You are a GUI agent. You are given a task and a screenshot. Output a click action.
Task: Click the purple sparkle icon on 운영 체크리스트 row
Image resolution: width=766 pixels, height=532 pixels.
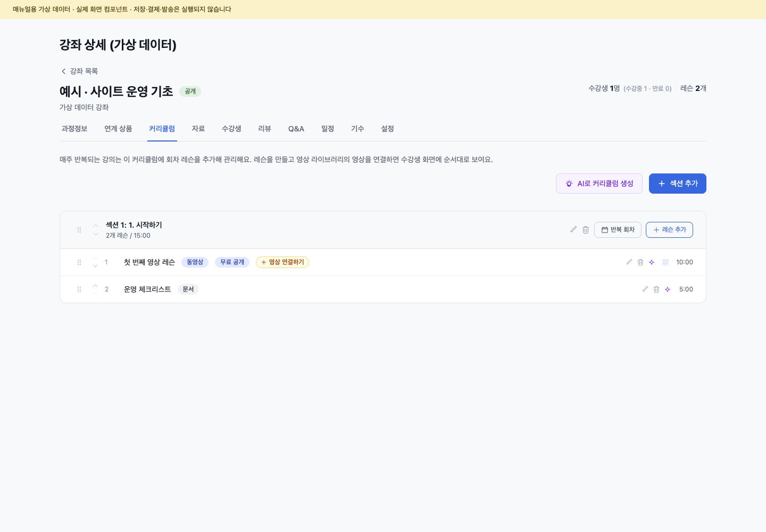[x=668, y=289]
